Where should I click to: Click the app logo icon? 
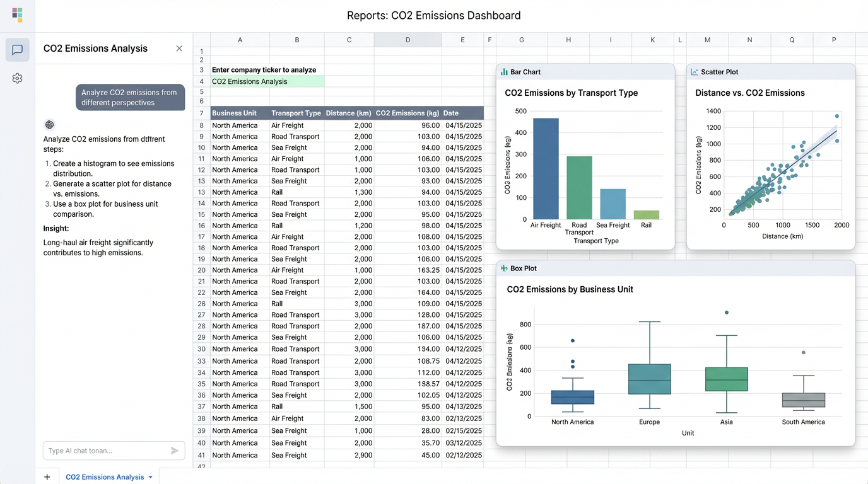pos(17,15)
